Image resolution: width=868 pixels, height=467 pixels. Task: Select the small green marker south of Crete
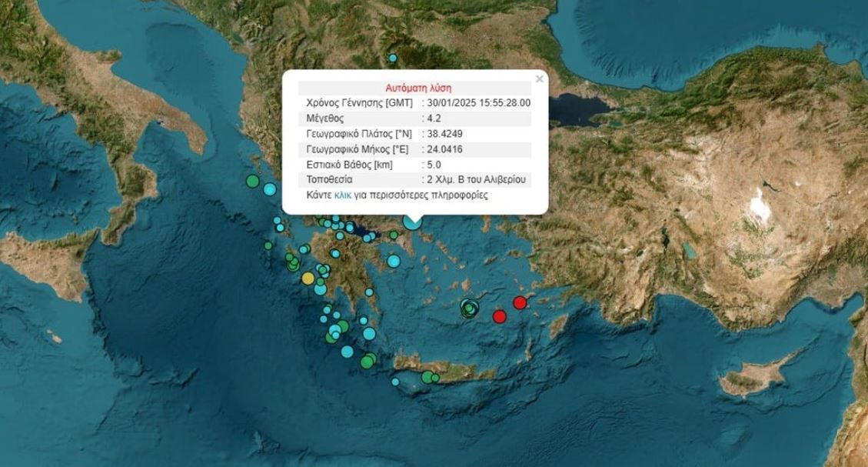coord(434,378)
